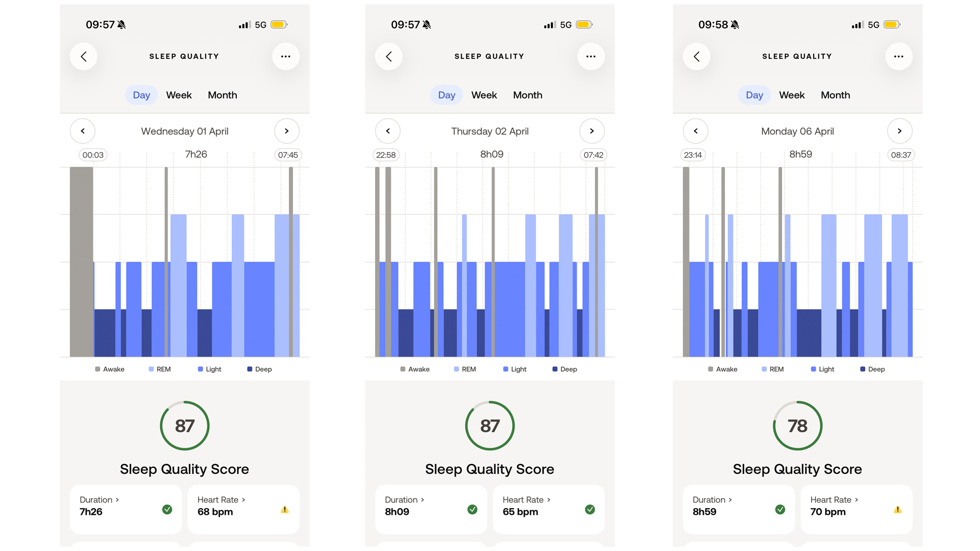980x551 pixels.
Task: Go to the day before Thursday 02 April
Action: [388, 131]
